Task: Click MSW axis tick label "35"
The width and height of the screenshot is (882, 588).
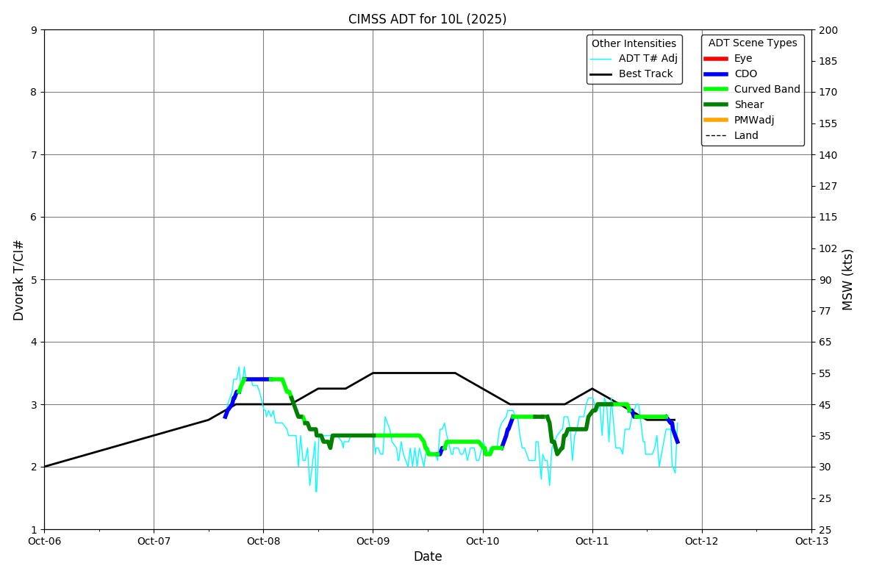Action: tap(825, 436)
